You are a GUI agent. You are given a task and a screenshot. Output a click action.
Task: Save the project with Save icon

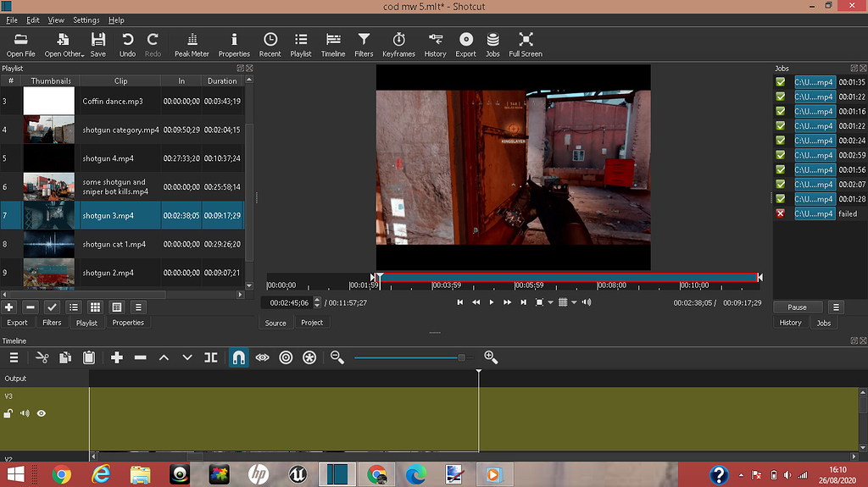coord(98,45)
